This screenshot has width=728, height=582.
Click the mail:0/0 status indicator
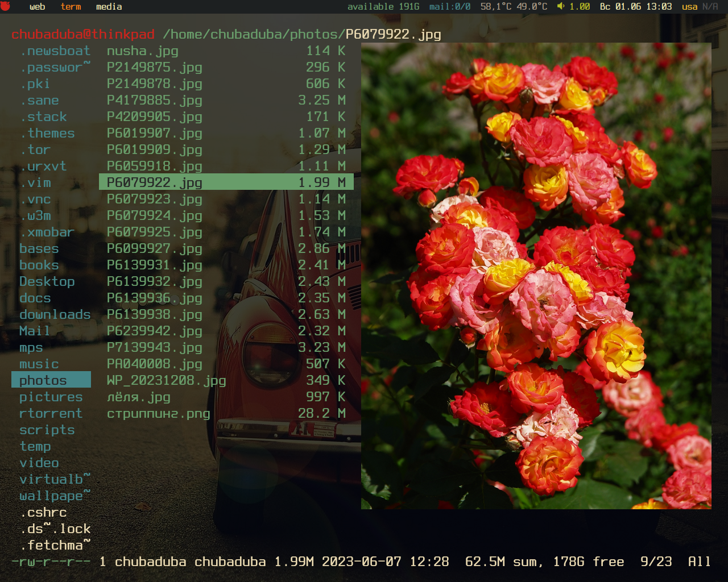click(x=449, y=7)
